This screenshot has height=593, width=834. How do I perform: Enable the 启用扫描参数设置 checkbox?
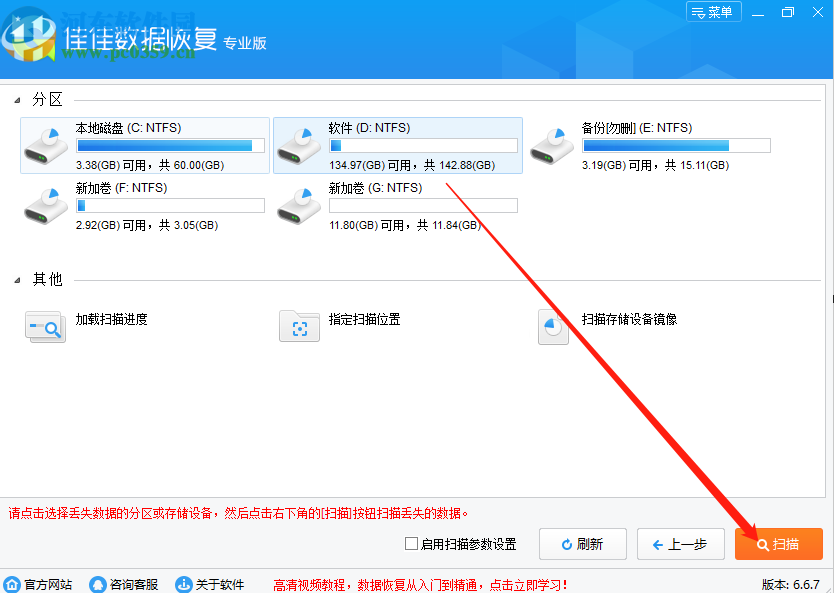coord(410,544)
